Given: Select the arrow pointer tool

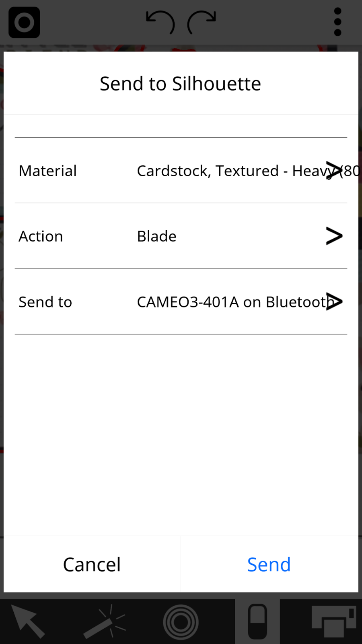Looking at the screenshot, I should tap(27, 621).
